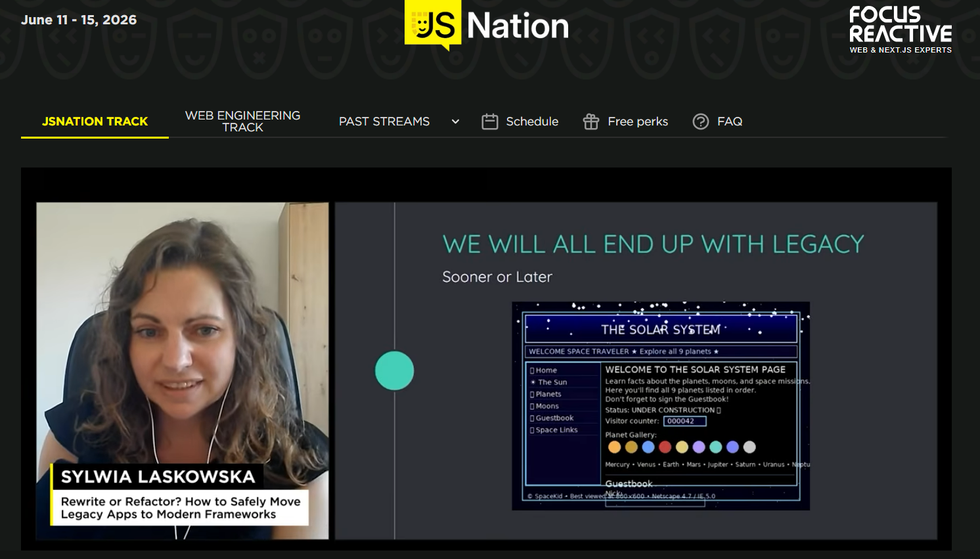Click the 'Sooner or Later' slide subtitle

click(x=497, y=277)
